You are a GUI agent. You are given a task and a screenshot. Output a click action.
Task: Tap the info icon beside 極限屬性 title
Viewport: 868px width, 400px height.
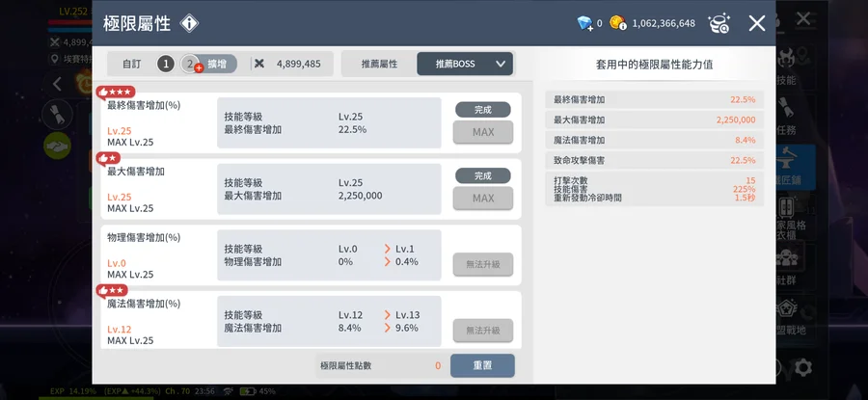(x=190, y=23)
